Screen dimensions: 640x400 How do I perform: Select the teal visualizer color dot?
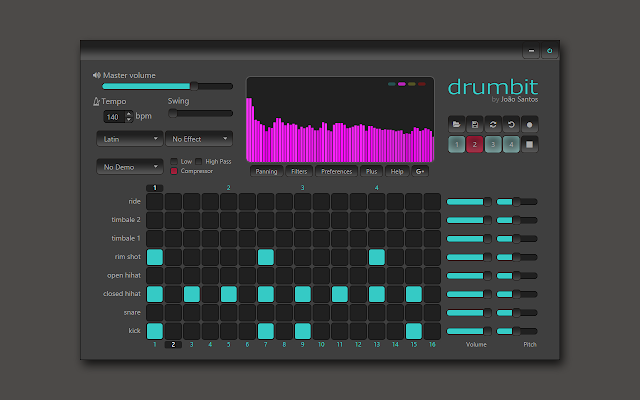click(x=391, y=84)
